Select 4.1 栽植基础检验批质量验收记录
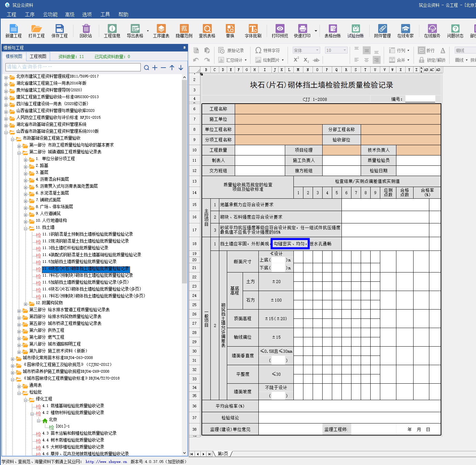 (x=73, y=406)
